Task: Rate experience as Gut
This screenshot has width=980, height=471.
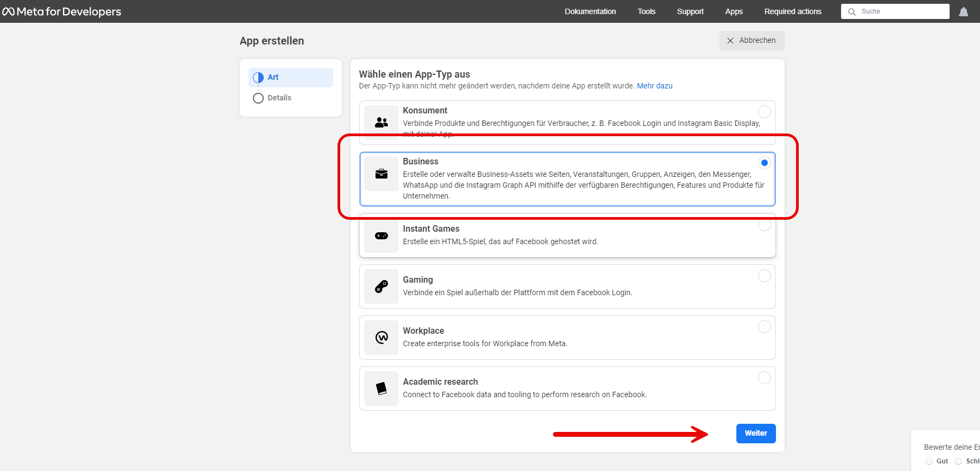Action: 929,461
